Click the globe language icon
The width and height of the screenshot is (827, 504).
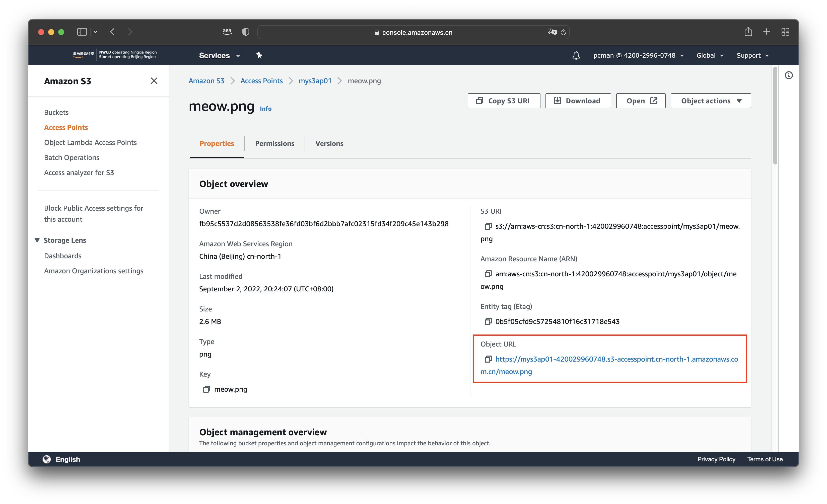coord(47,459)
